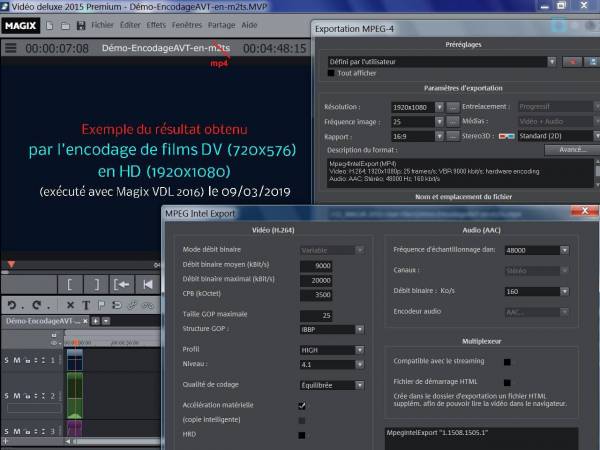Select the Title editor T tool
Image resolution: width=600 pixels, height=450 pixels.
86,305
